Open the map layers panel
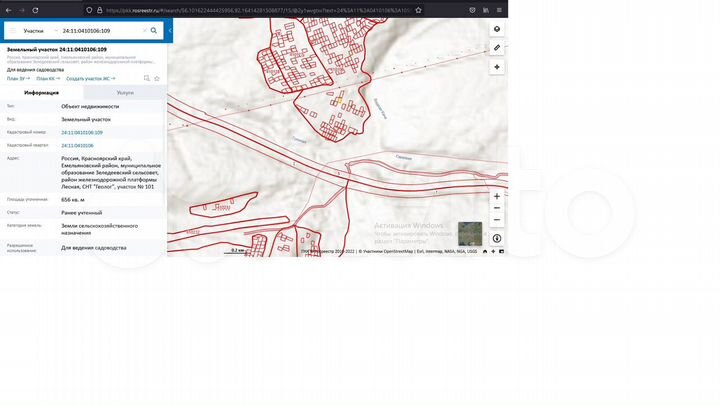Screen dimensions: 720x406 pos(496,29)
